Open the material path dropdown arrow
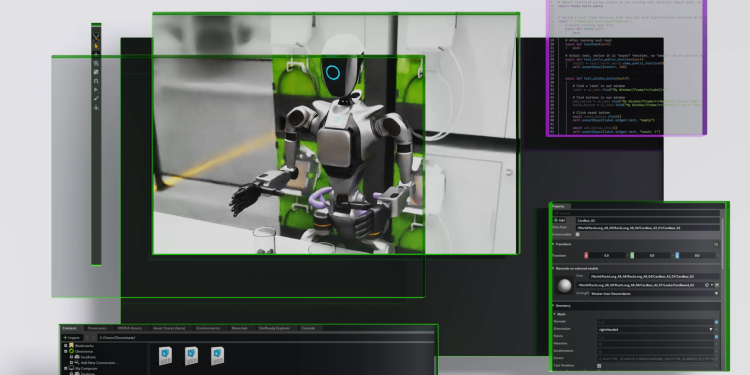 tap(712, 285)
